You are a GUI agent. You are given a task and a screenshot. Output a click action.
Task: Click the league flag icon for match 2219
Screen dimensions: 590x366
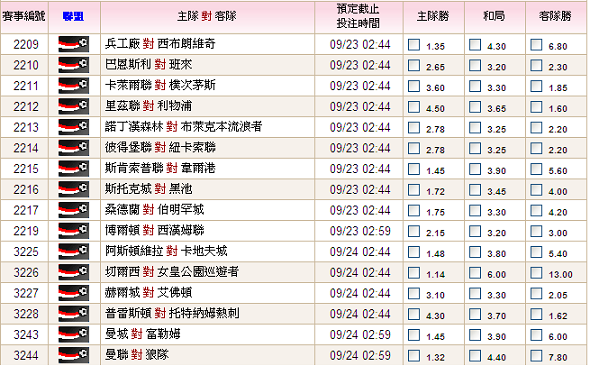click(73, 231)
